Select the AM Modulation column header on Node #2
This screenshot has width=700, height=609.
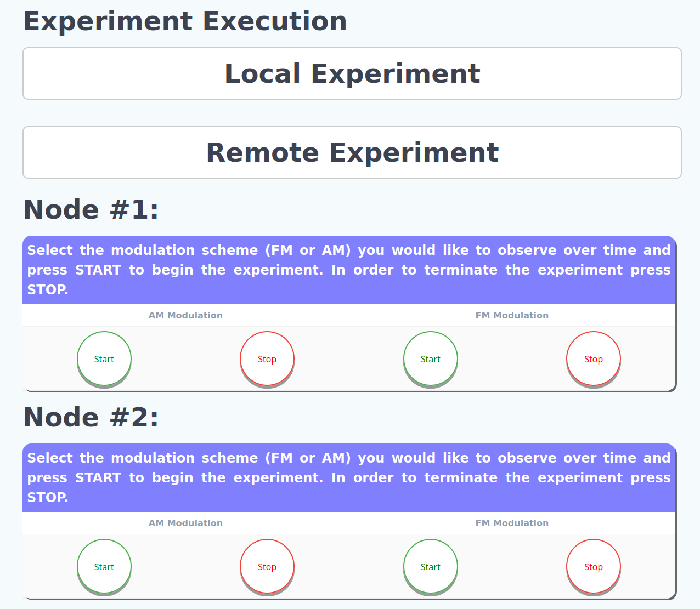point(185,523)
